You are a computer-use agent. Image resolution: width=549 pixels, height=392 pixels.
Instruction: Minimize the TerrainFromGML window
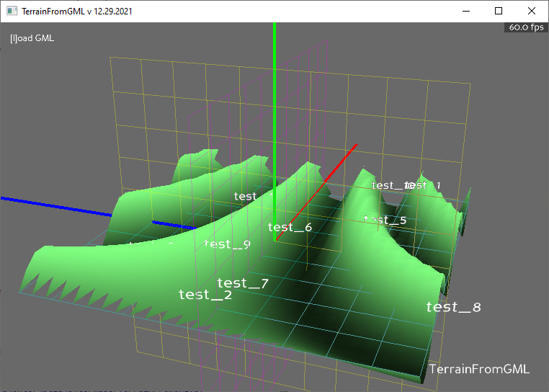coord(465,12)
